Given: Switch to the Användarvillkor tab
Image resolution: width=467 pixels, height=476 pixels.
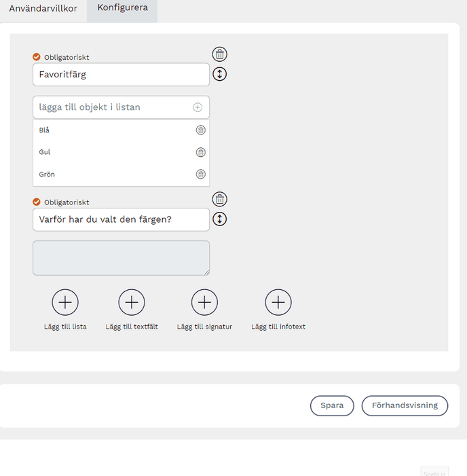Looking at the screenshot, I should click(43, 9).
